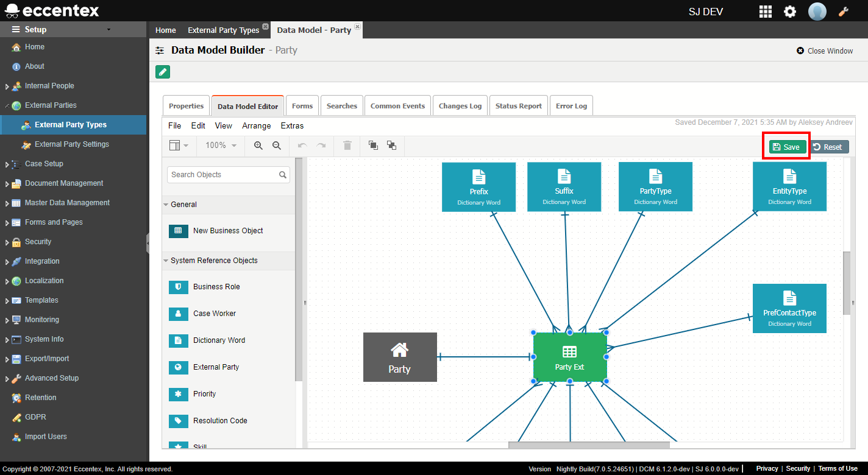Zoom in on the data model canvas
Image resolution: width=868 pixels, height=475 pixels.
(258, 146)
